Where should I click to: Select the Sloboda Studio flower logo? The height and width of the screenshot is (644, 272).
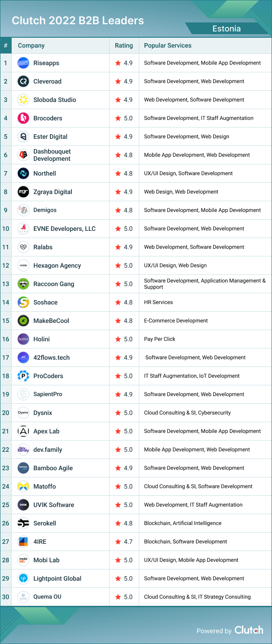tap(23, 100)
